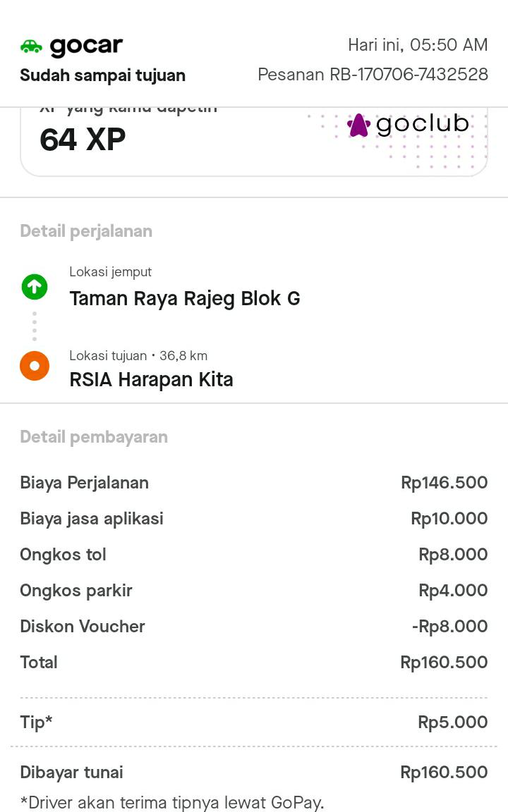Tap the orange destination marker icon

[x=34, y=366]
